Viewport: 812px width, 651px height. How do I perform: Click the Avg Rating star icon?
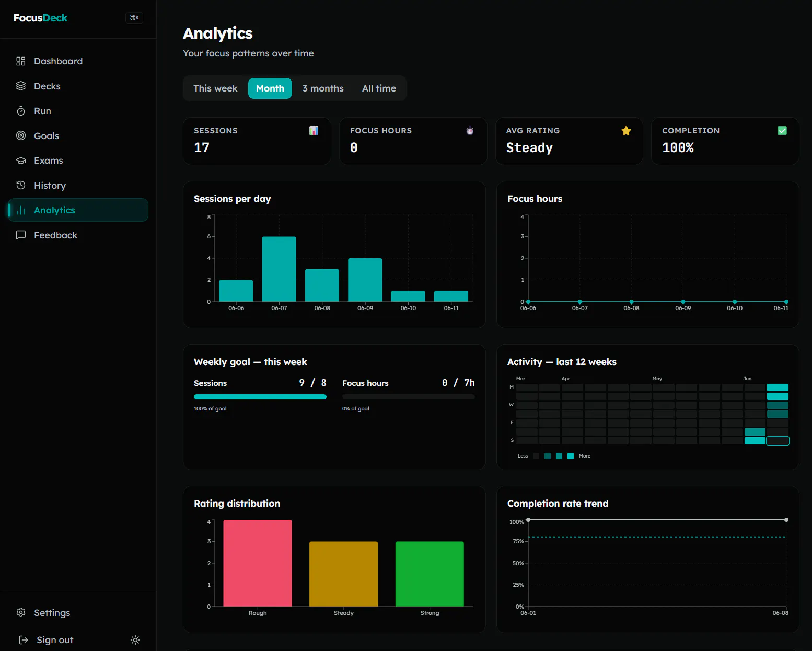click(x=626, y=131)
